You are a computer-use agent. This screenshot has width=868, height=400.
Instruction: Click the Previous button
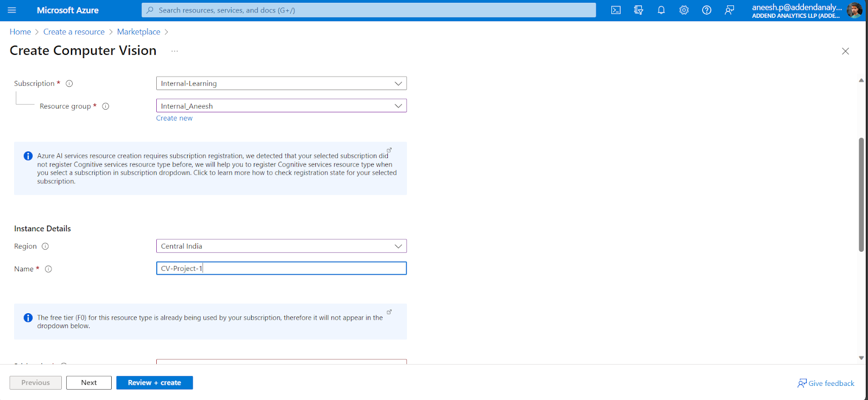[36, 383]
